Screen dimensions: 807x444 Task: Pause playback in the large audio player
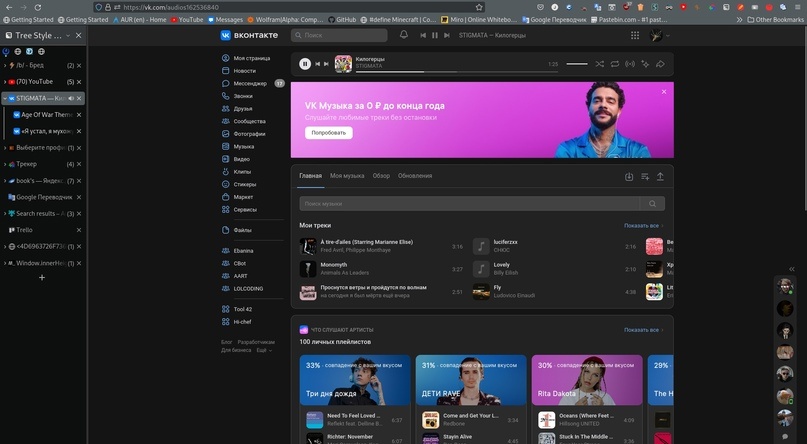click(305, 64)
